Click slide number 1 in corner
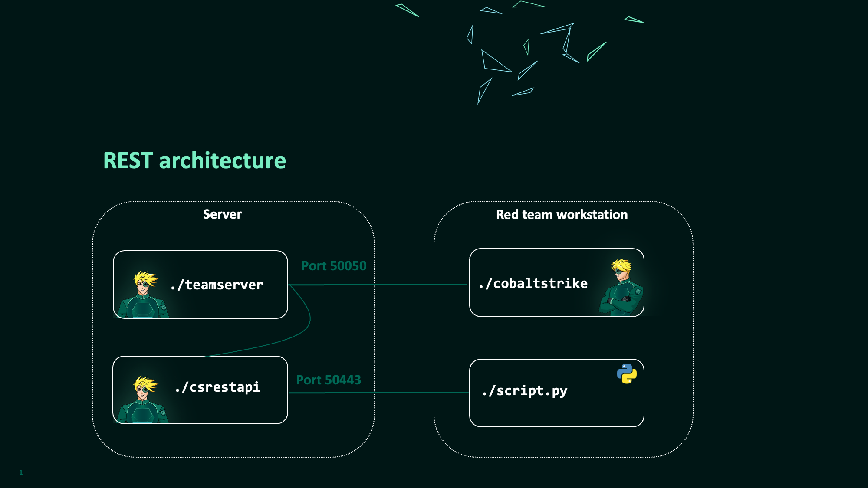The width and height of the screenshot is (868, 488). 21,472
